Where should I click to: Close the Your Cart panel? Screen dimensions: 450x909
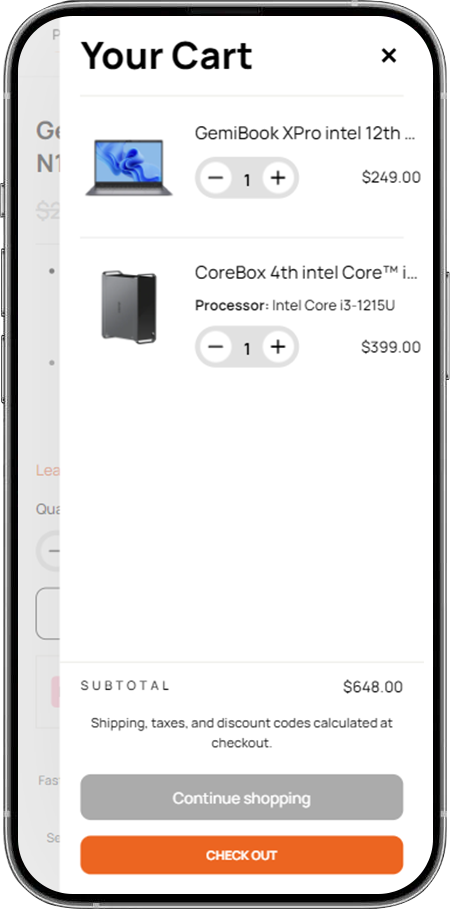[389, 56]
